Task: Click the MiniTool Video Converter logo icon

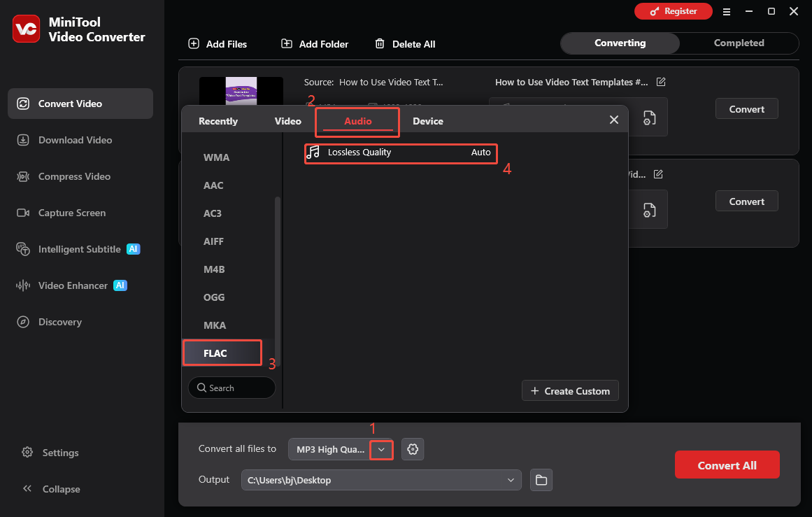Action: pyautogui.click(x=26, y=29)
